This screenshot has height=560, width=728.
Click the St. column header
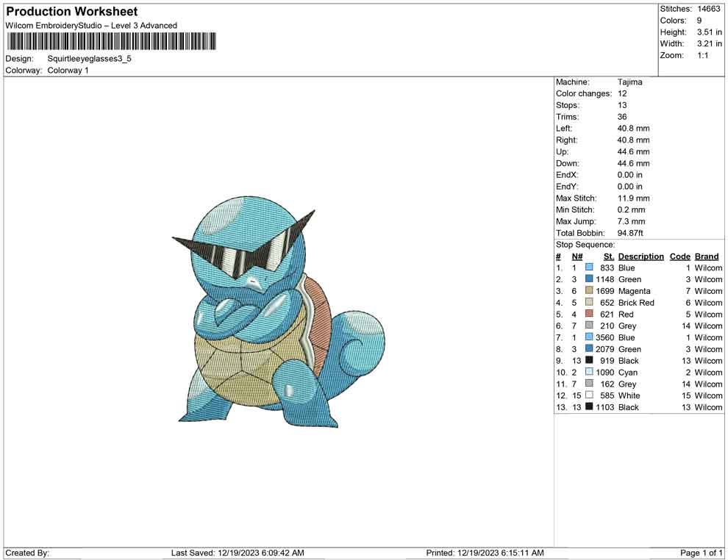[608, 256]
